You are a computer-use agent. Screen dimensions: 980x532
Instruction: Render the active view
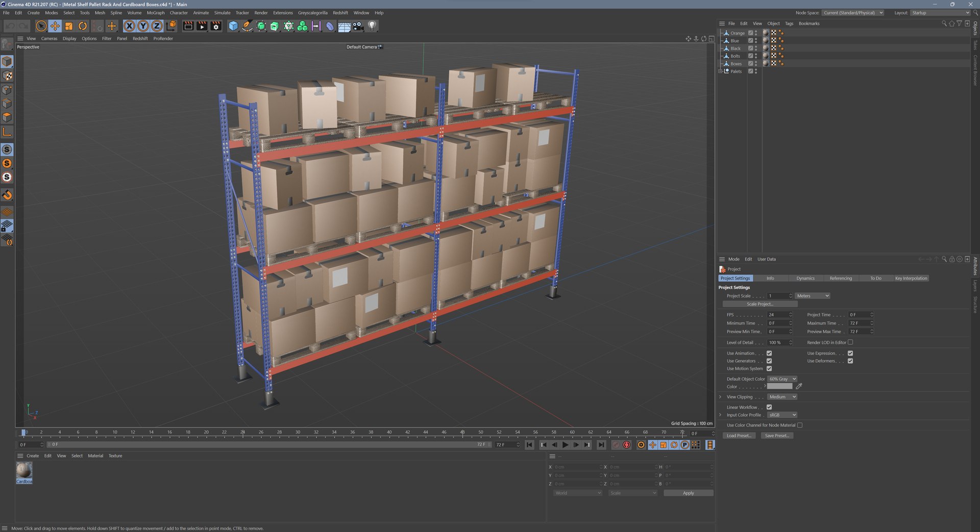click(188, 26)
